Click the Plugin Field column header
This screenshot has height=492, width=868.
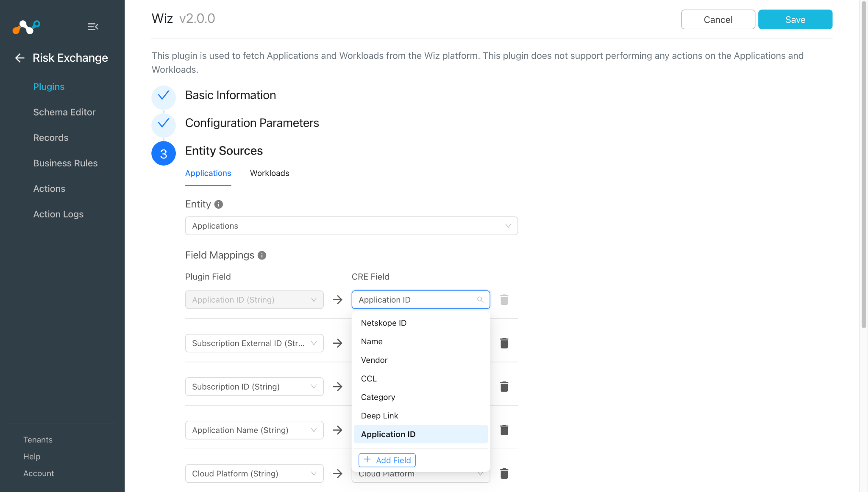pyautogui.click(x=208, y=277)
